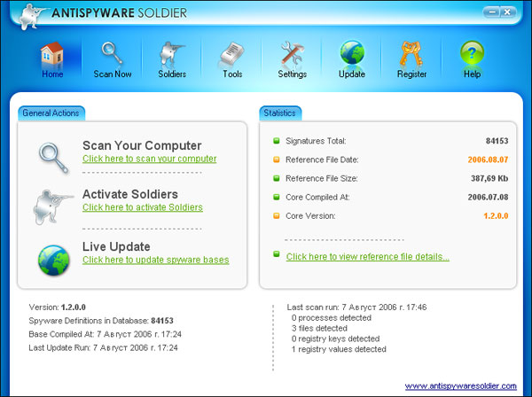Select the General Actions tab

[51, 113]
